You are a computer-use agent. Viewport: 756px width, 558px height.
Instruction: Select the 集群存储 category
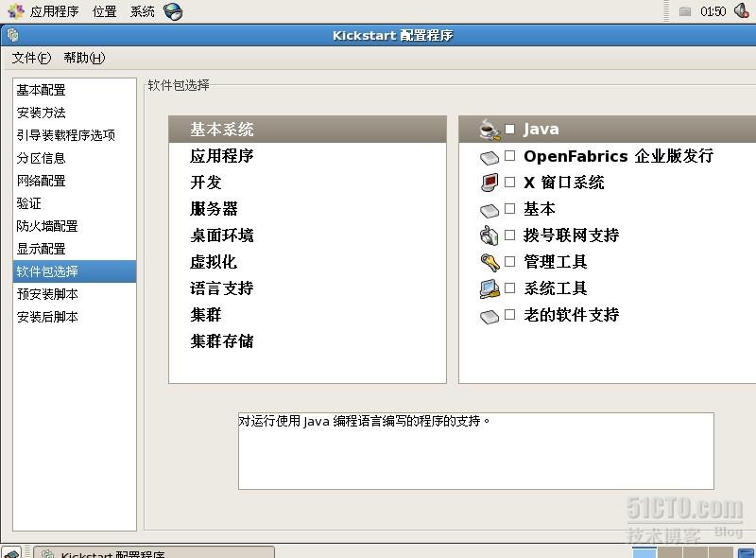point(308,341)
